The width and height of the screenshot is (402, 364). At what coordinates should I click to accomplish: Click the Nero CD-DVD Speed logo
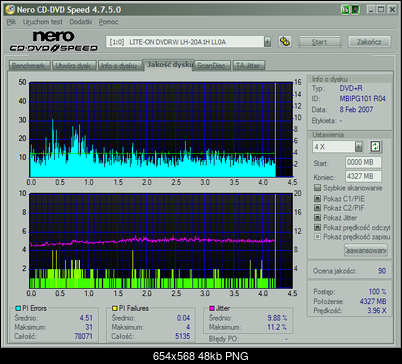(x=54, y=41)
